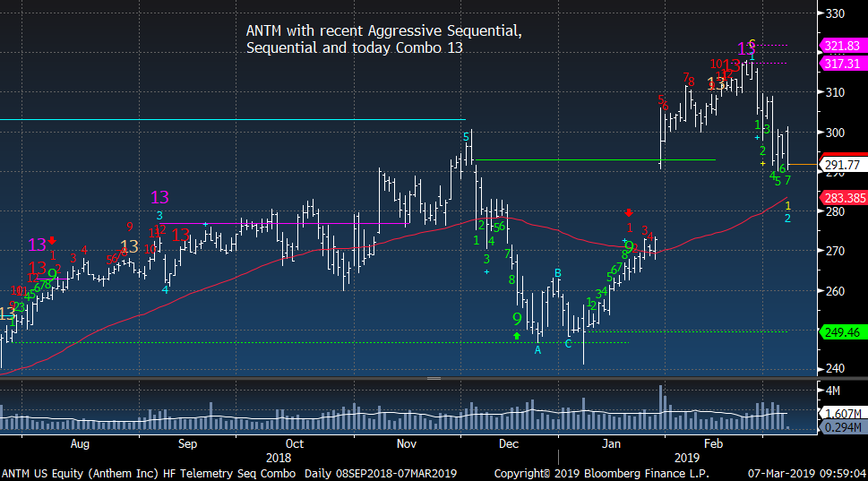Screen dimensions: 868x481
Task: Click the cyan C wave label
Action: coord(568,344)
